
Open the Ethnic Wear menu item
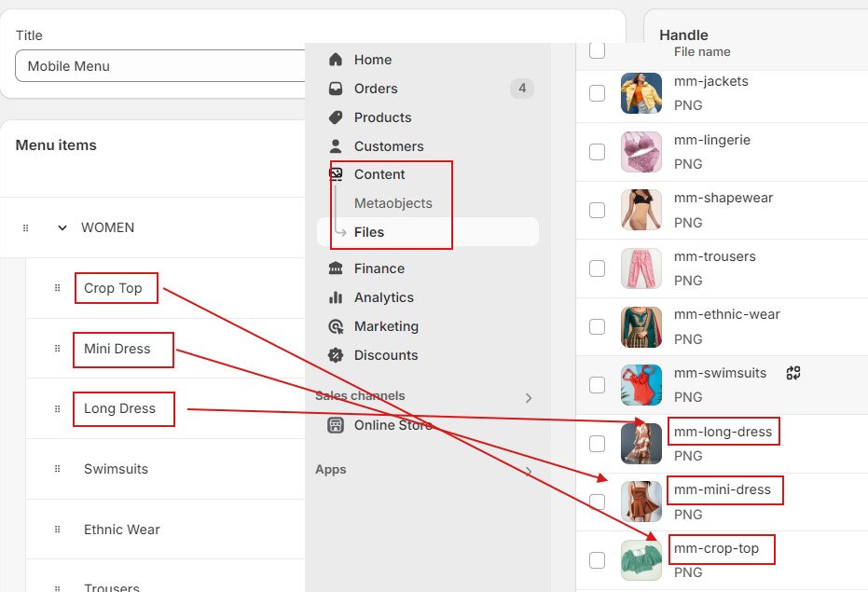pos(122,530)
